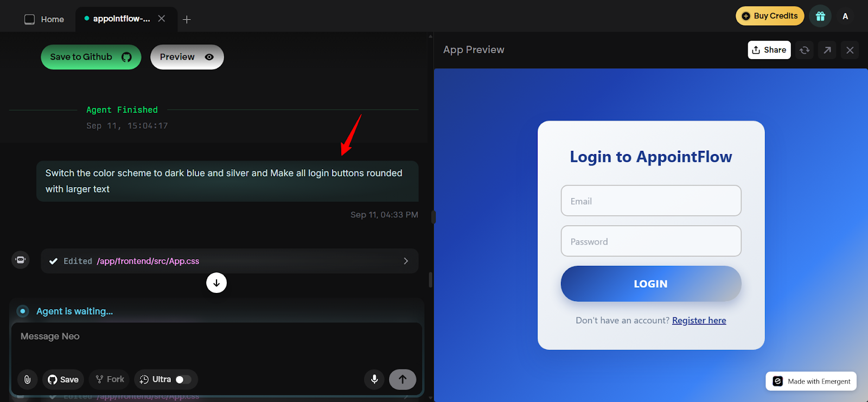Viewport: 868px width, 402px height.
Task: Open the Home tab
Action: (44, 20)
